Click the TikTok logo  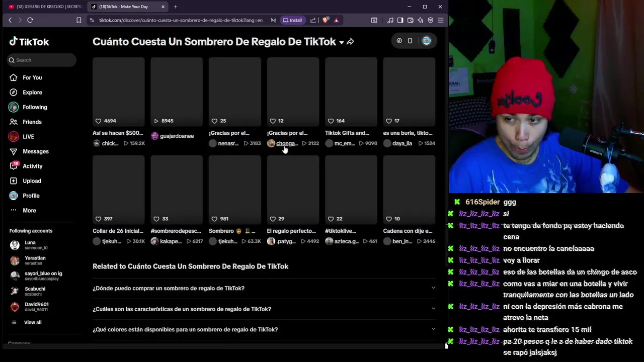29,42
